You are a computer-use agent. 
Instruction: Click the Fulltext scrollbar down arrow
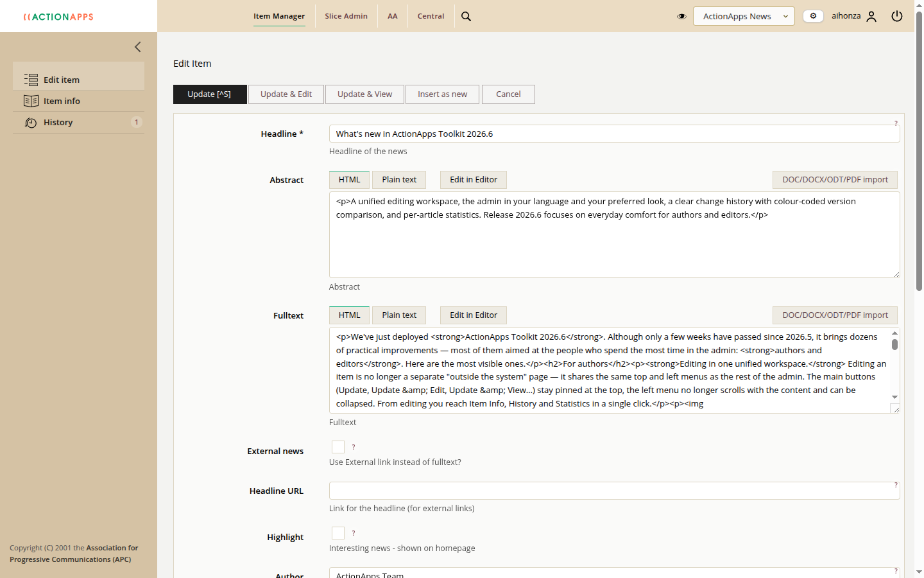894,398
